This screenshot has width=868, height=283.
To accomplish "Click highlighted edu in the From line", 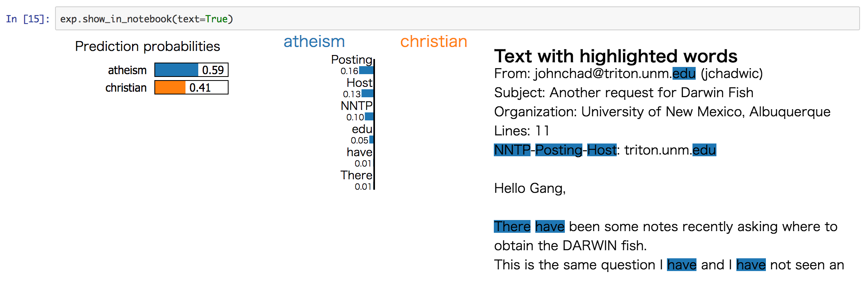I will (684, 73).
